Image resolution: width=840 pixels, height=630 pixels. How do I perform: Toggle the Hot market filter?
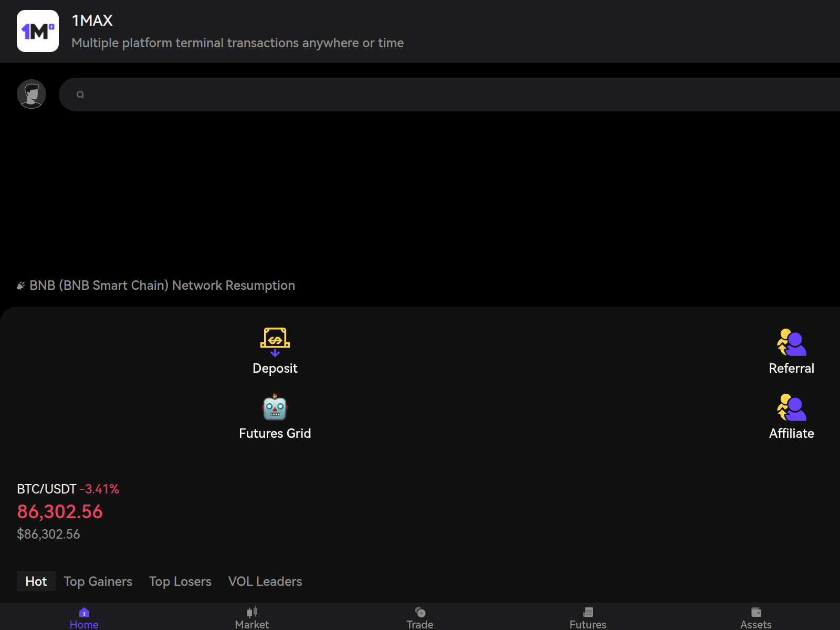tap(36, 581)
